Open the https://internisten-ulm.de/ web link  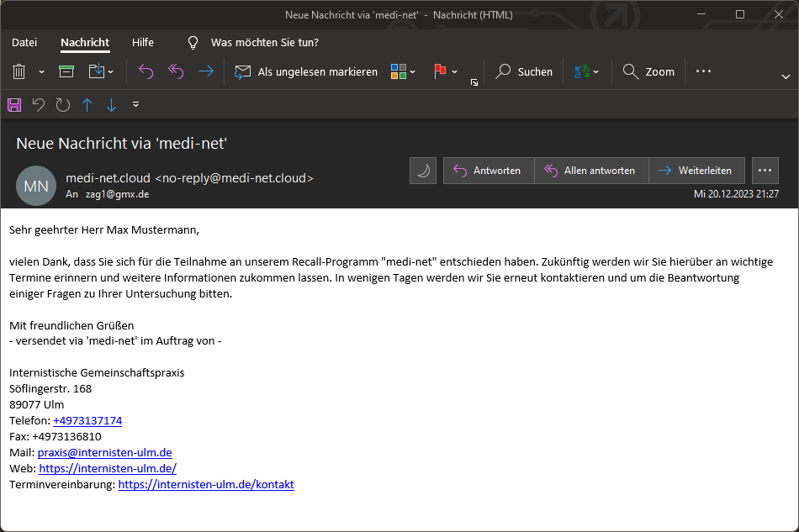point(108,468)
